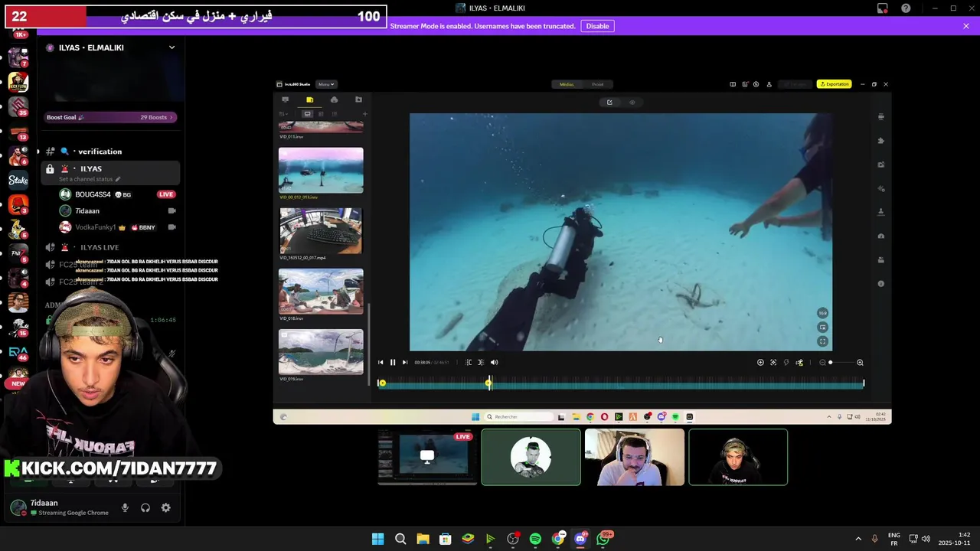Toggle Discord headphones deafen
Viewport: 980px width, 551px height.
(145, 507)
